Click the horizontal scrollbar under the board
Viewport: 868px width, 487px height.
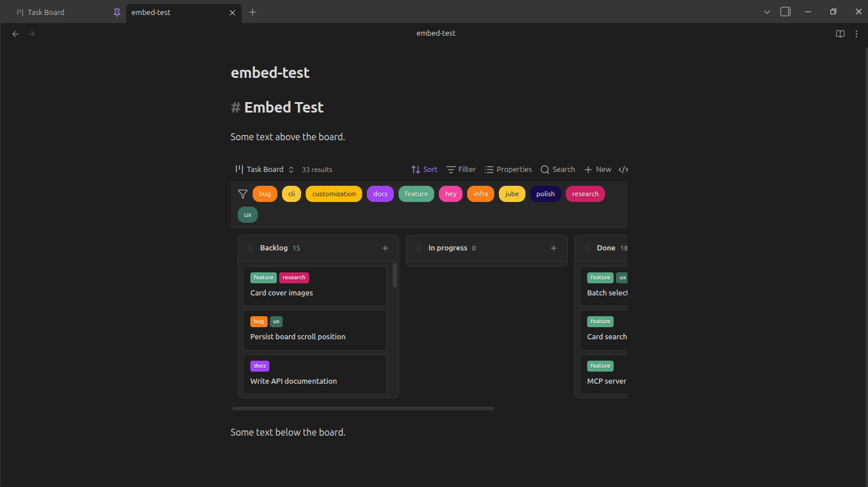pyautogui.click(x=363, y=409)
